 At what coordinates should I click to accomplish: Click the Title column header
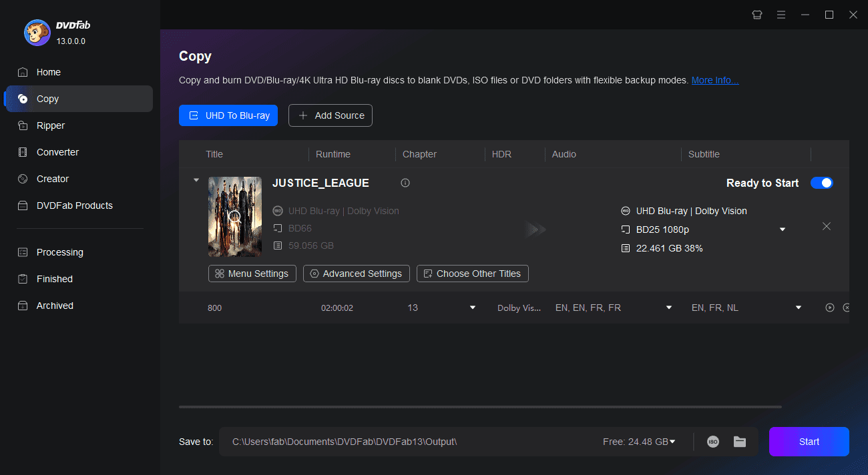point(214,154)
